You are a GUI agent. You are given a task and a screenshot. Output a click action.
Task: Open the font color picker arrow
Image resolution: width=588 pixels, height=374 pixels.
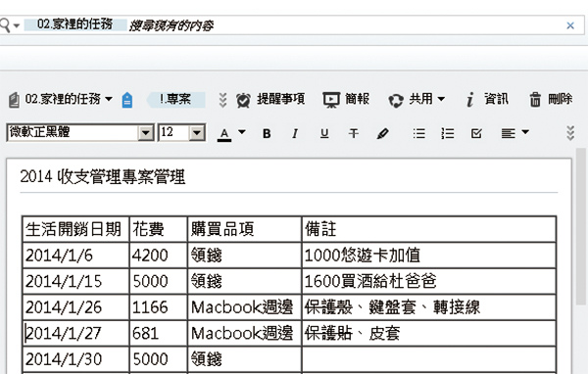[242, 132]
